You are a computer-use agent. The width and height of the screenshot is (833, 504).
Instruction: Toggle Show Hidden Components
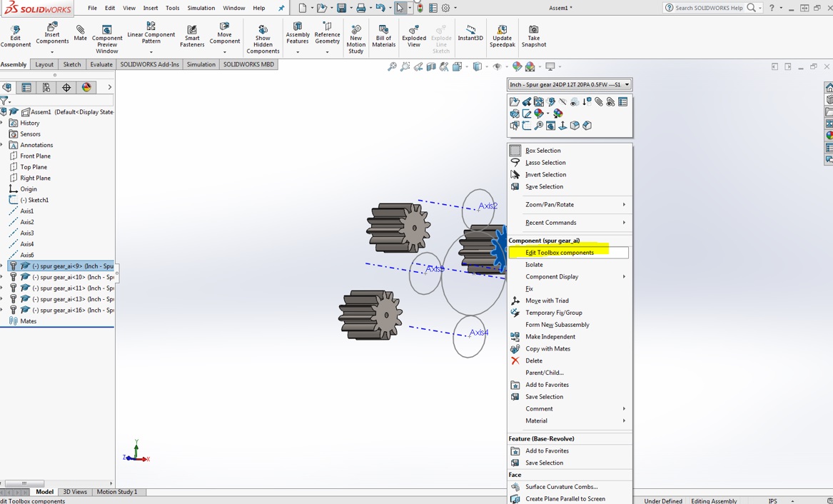click(x=263, y=37)
